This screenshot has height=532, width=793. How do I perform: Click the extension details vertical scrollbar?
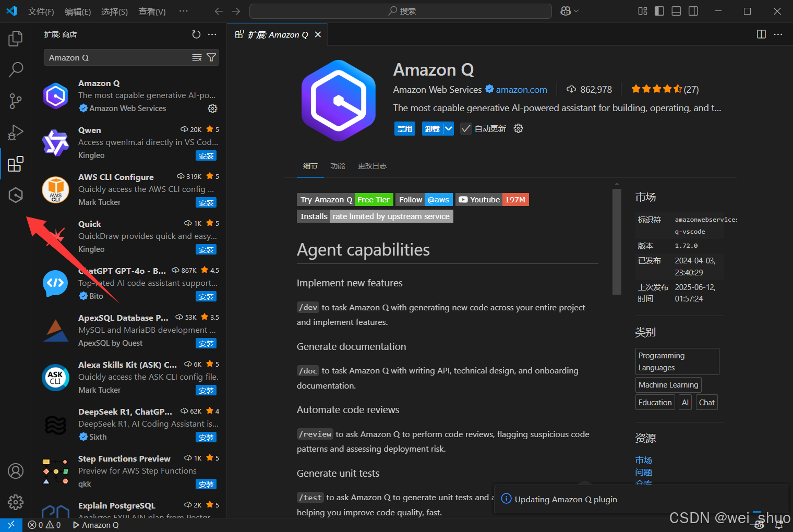pyautogui.click(x=617, y=241)
